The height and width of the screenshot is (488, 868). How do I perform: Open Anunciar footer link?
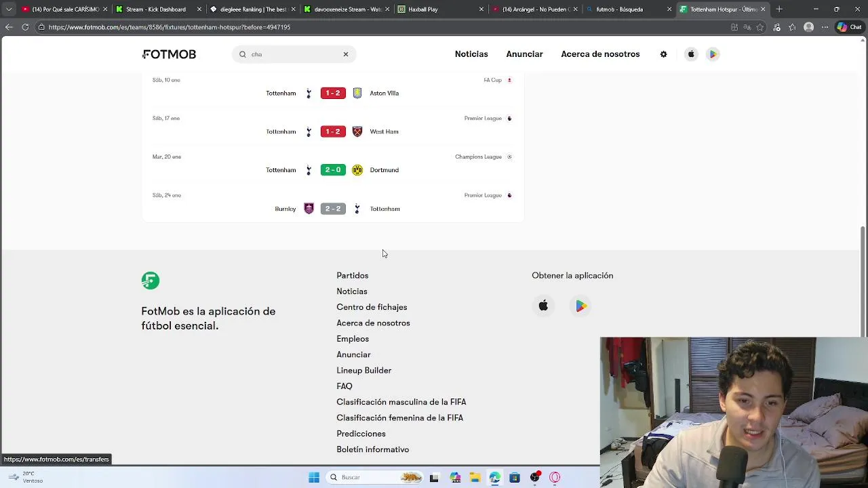pyautogui.click(x=353, y=354)
